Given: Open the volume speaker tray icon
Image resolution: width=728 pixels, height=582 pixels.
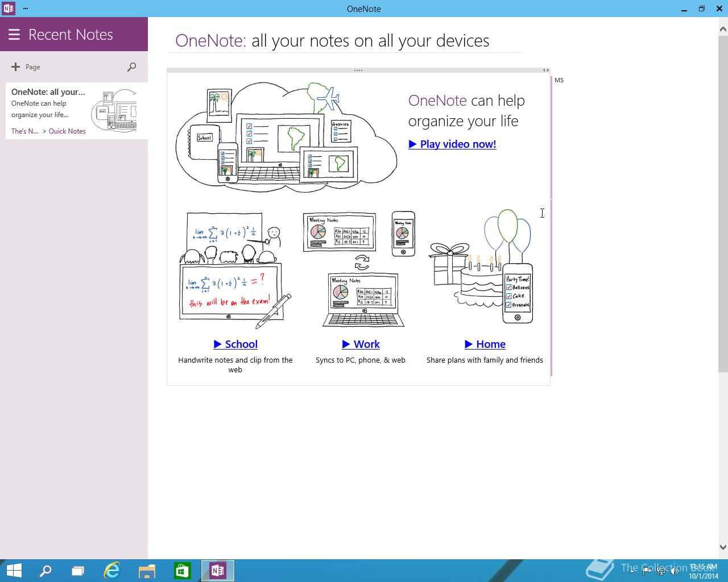Looking at the screenshot, I should point(675,571).
